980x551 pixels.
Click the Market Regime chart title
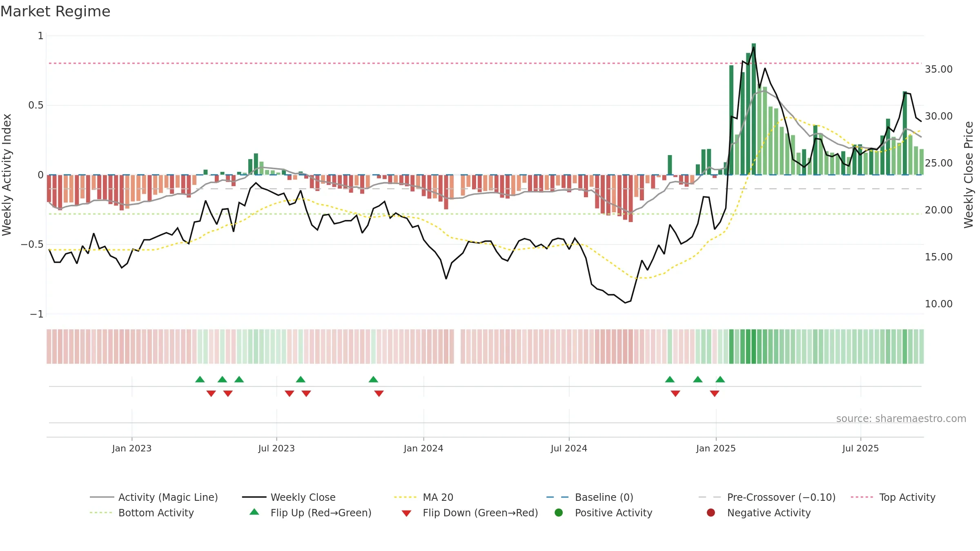pos(55,11)
